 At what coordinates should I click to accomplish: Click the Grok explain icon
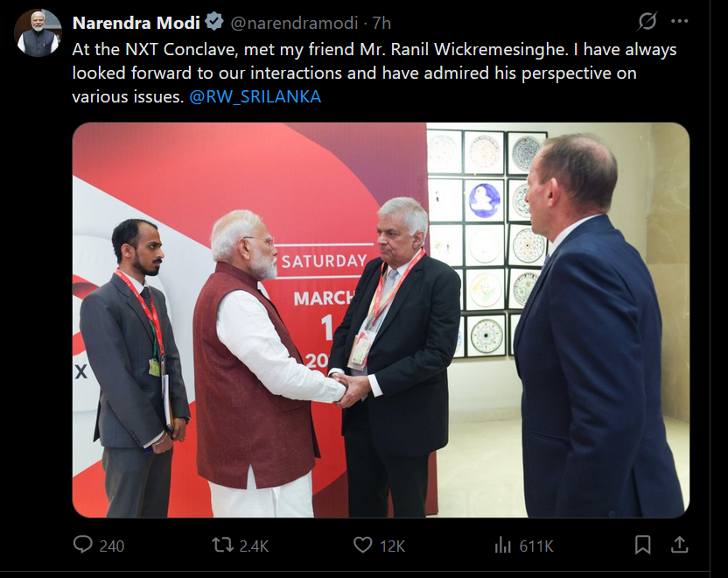pyautogui.click(x=647, y=21)
